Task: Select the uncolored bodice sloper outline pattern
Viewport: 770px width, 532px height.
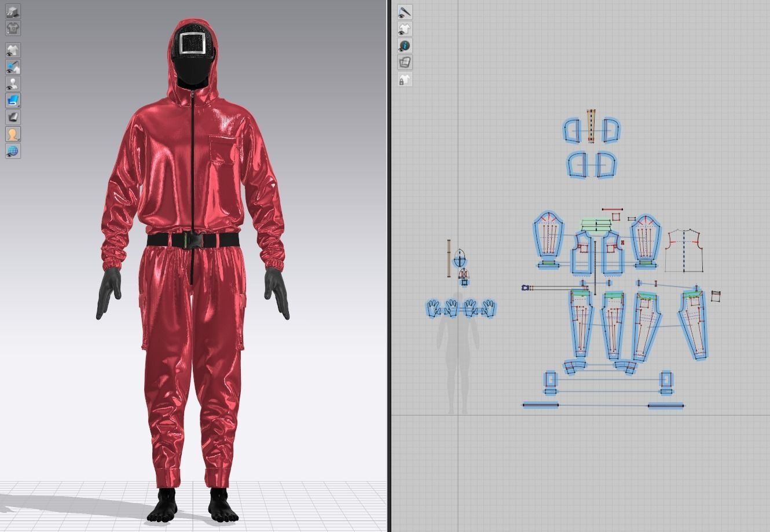Action: [684, 251]
